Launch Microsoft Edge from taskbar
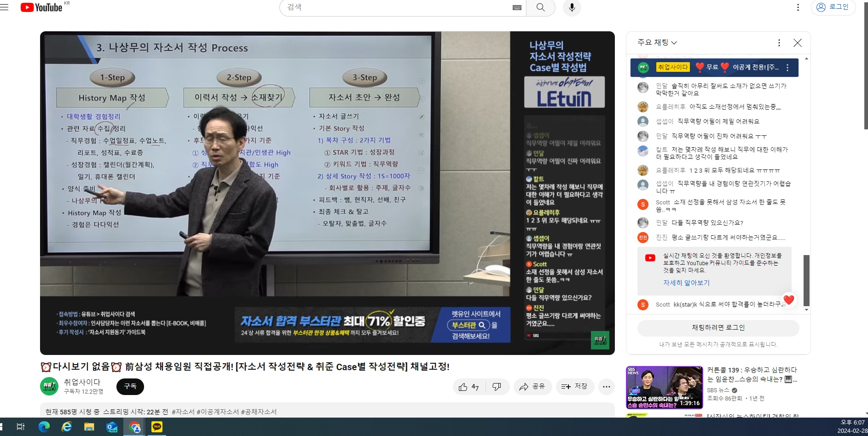Screen dimensions: 868x436 pos(44,427)
